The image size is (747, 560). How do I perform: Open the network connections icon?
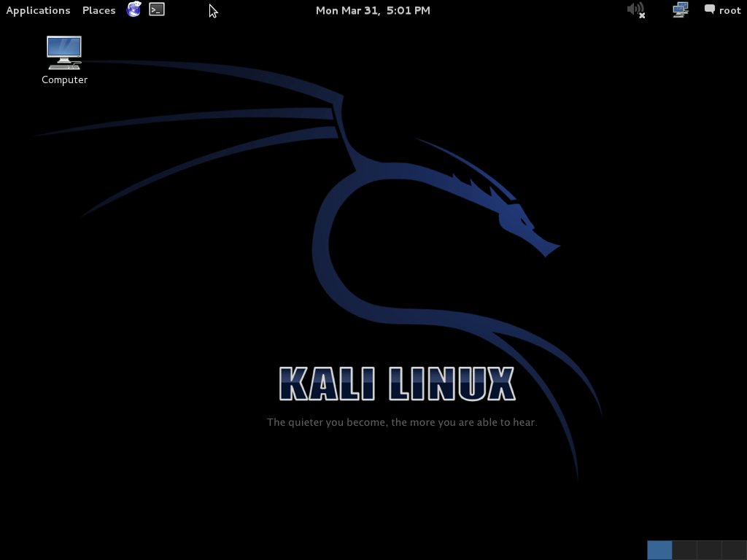pos(681,9)
